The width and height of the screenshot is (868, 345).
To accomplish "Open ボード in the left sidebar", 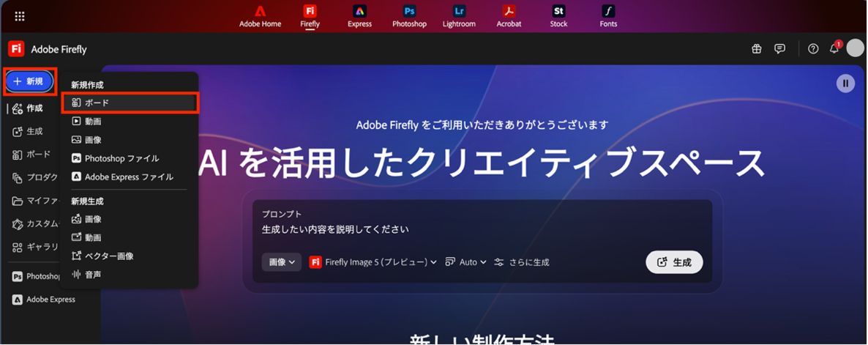I will pyautogui.click(x=31, y=155).
